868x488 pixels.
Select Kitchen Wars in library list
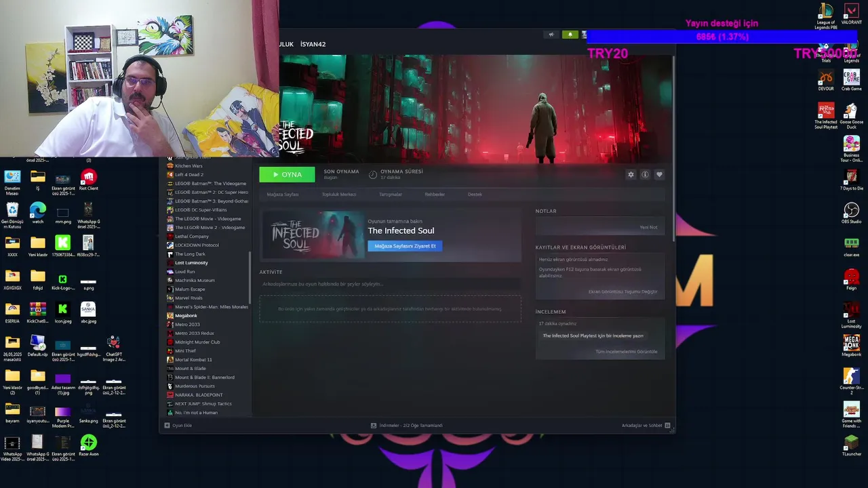pyautogui.click(x=189, y=166)
